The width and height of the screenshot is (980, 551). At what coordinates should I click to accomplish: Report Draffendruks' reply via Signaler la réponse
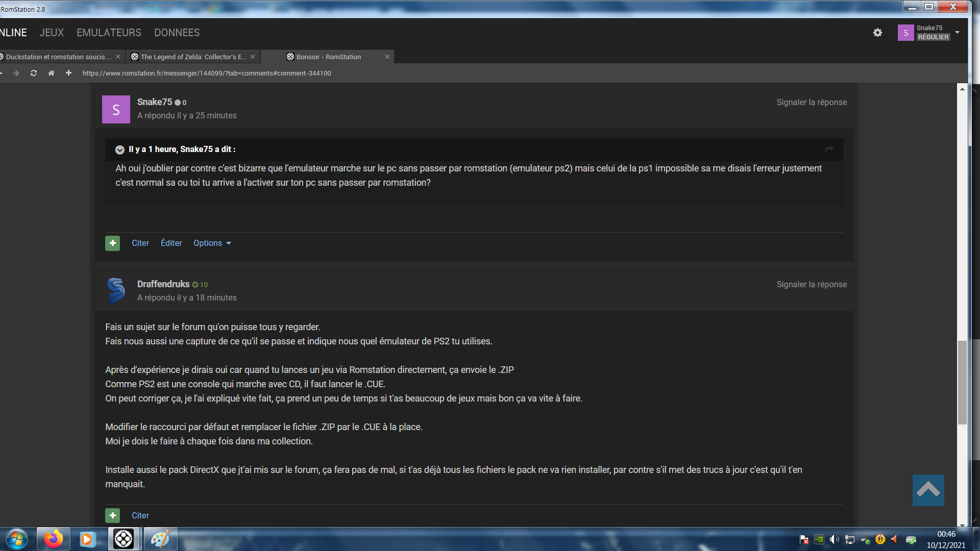coord(812,284)
